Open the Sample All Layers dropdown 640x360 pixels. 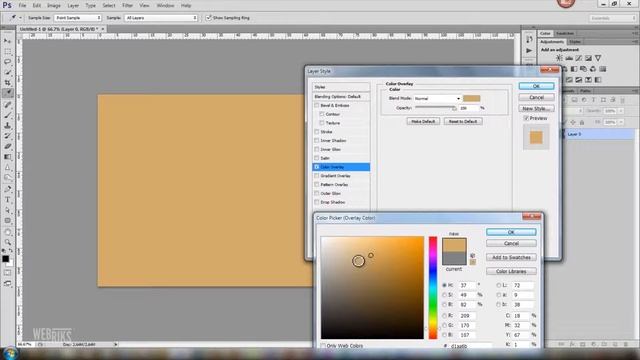point(161,18)
